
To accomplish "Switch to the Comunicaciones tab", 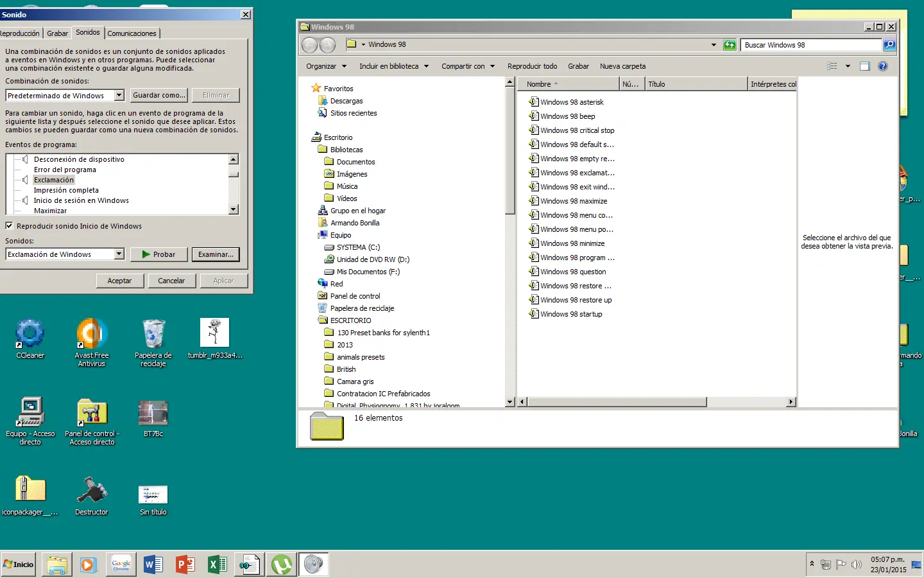I will [132, 33].
